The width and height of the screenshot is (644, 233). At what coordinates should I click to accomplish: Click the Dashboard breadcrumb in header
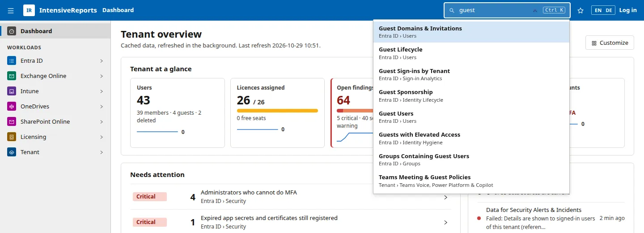coord(118,10)
